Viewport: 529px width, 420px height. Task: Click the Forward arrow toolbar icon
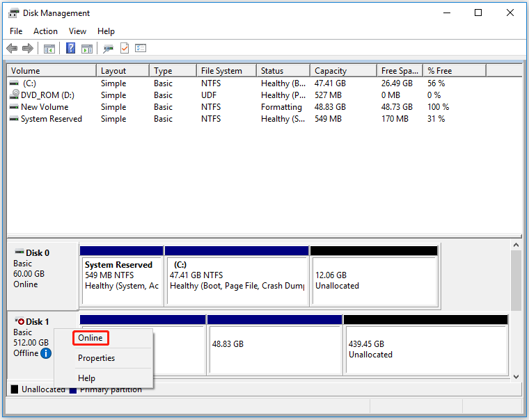[28, 48]
